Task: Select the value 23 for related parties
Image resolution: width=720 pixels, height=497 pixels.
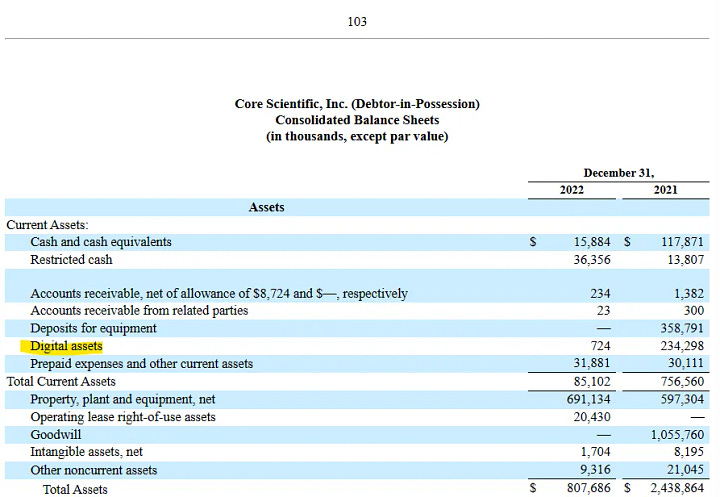Action: coord(603,311)
